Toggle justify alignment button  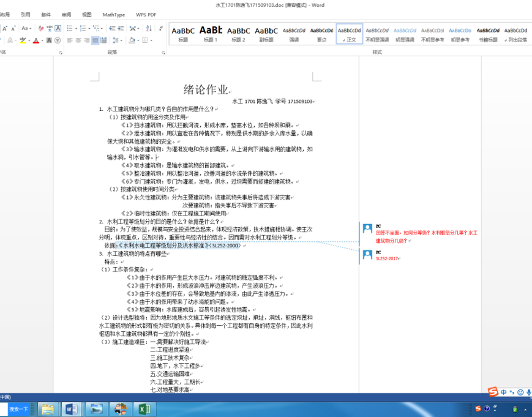(96, 40)
